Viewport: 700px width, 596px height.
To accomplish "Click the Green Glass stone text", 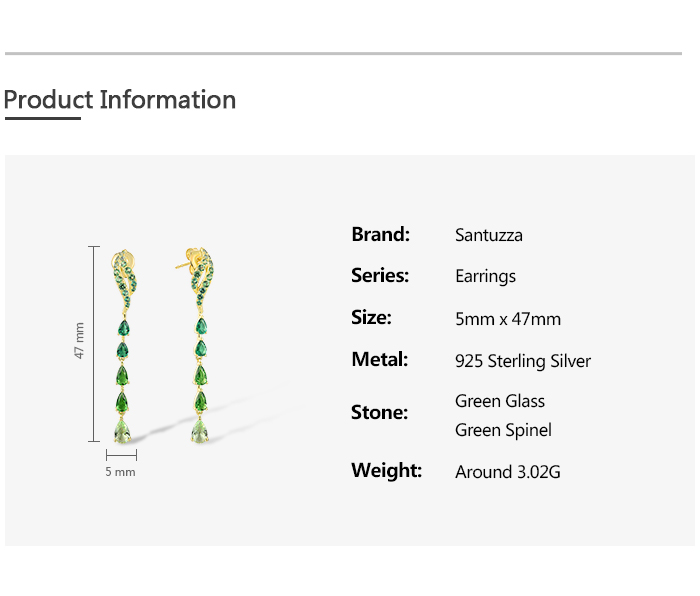I will (500, 401).
